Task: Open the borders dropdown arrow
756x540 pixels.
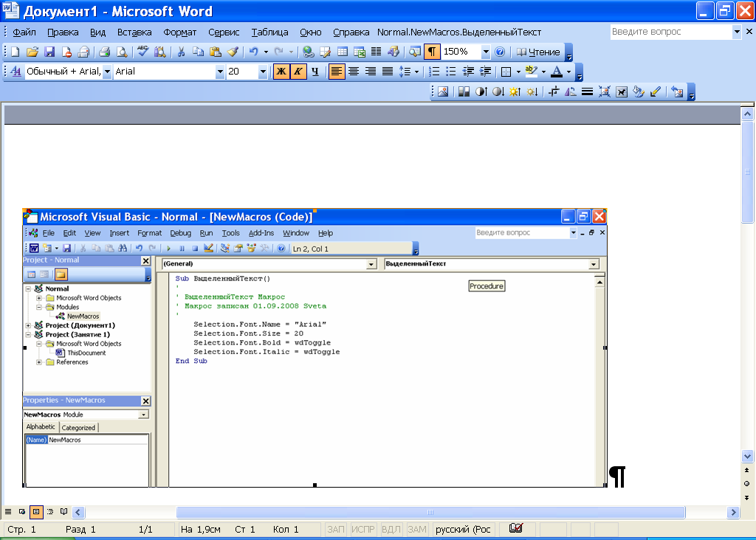Action: [518, 72]
